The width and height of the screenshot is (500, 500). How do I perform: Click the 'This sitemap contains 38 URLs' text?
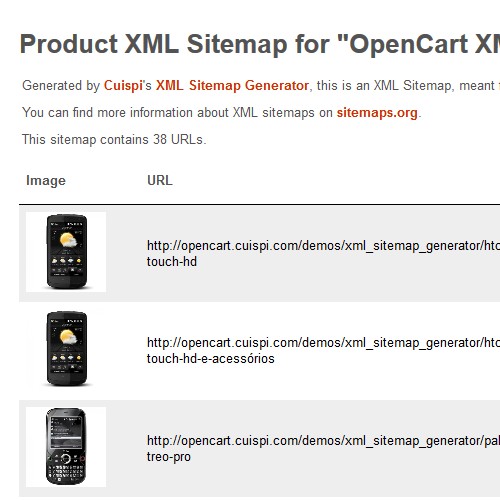coord(114,140)
